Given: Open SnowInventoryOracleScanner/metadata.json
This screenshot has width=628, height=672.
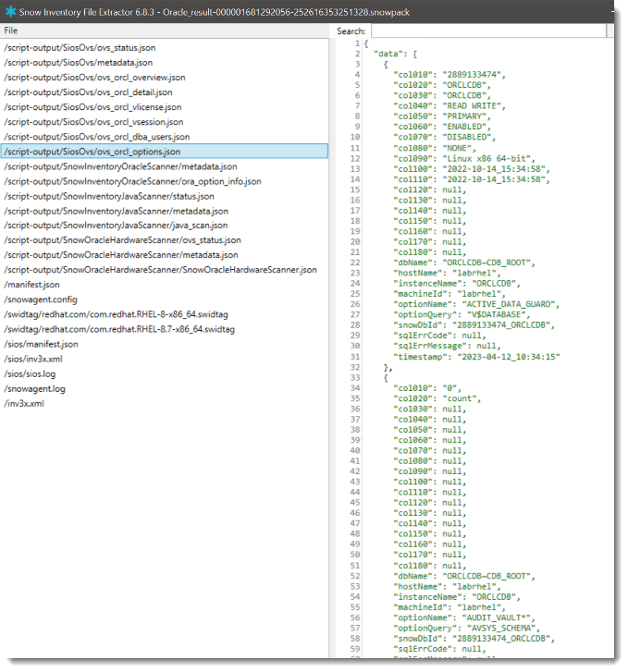Looking at the screenshot, I should (120, 166).
